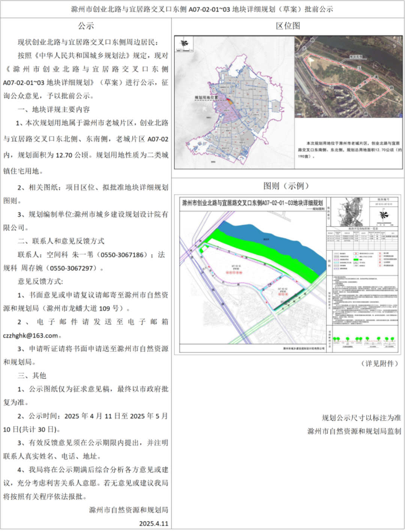Click the line '10 日(共计 30 日)。'
Image resolution: width=405 pixels, height=532 pixels.
tap(32, 430)
